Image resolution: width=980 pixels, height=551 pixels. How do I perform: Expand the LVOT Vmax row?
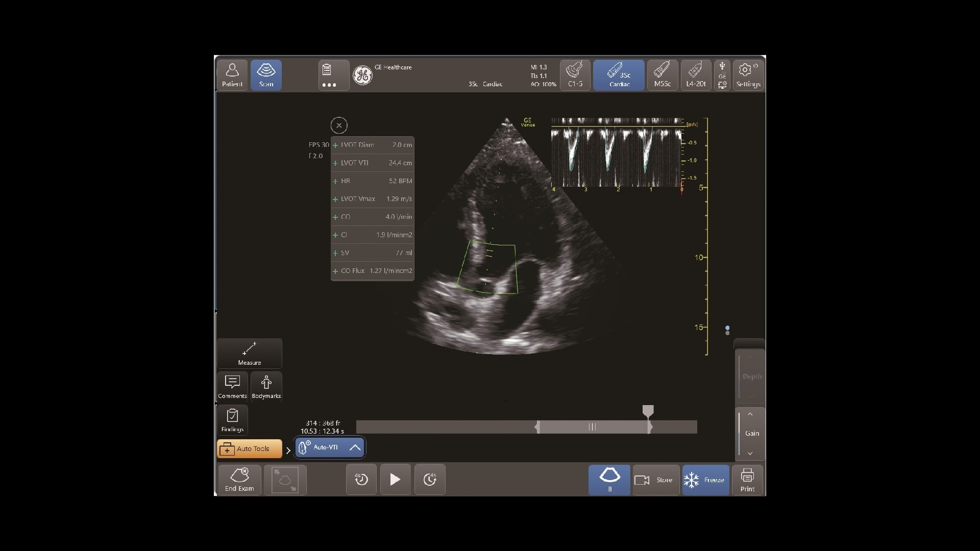point(373,199)
